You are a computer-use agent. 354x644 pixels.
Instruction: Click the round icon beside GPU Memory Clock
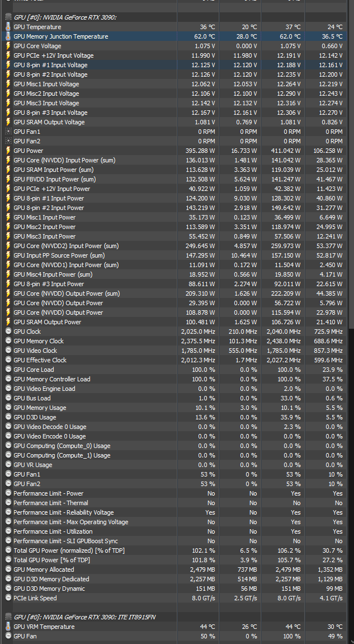point(8,341)
